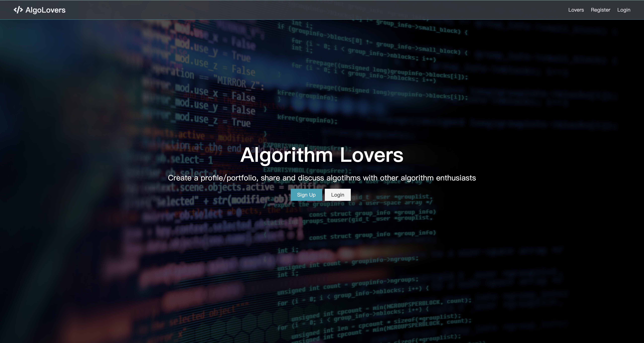Select Login in the top navigation bar
This screenshot has width=644, height=343.
[x=624, y=10]
